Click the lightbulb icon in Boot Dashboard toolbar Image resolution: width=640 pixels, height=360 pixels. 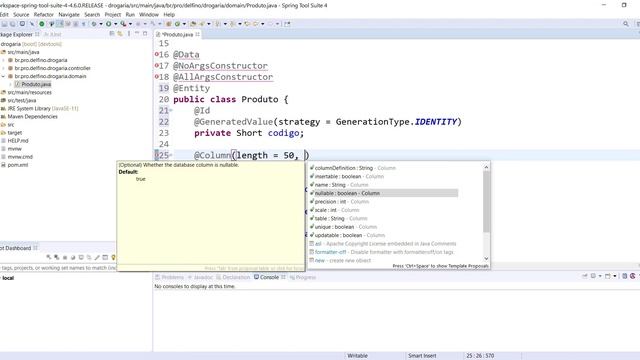pos(113,257)
